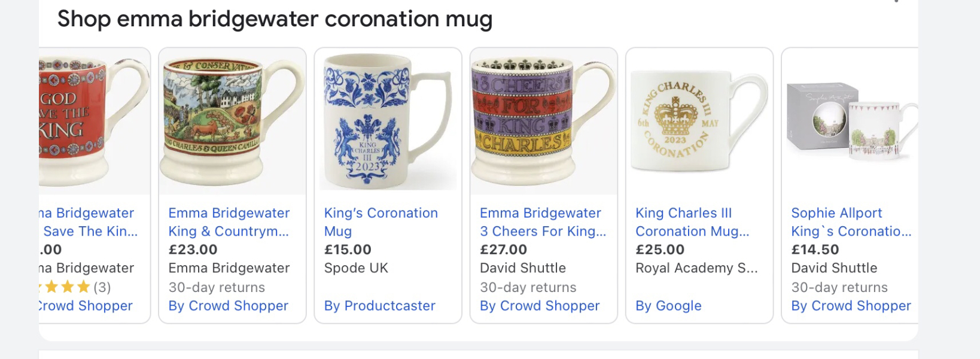View the white gold-crown Coronation mug image
The height and width of the screenshot is (359, 980).
point(698,120)
